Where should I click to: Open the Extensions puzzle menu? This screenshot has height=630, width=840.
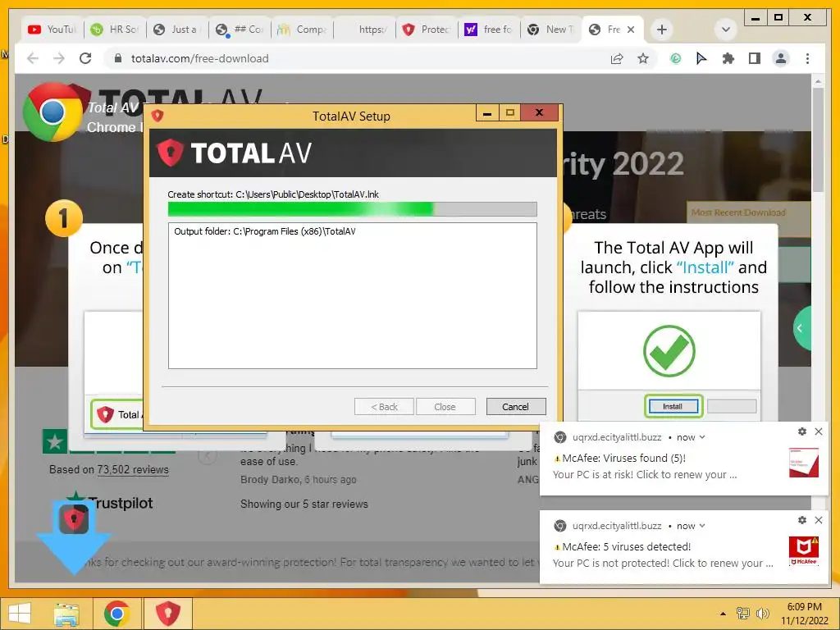(x=728, y=58)
